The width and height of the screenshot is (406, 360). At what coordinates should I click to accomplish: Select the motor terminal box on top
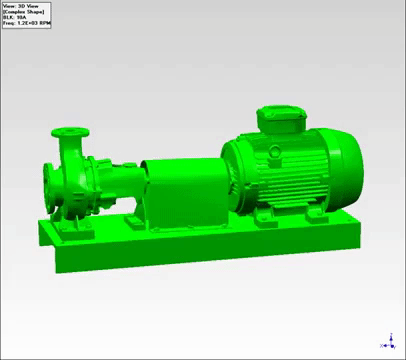pos(281,119)
